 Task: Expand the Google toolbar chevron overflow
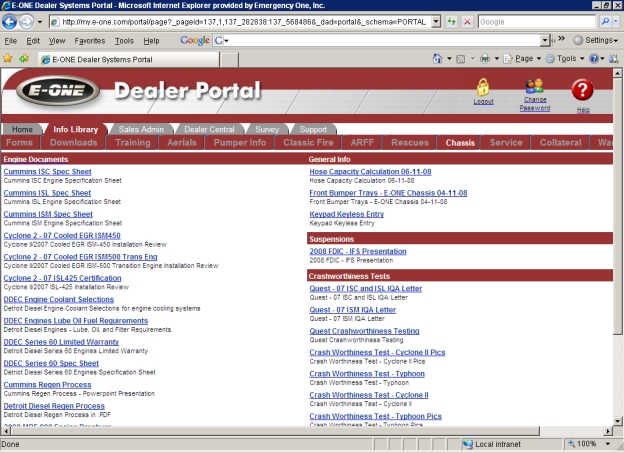tap(562, 39)
